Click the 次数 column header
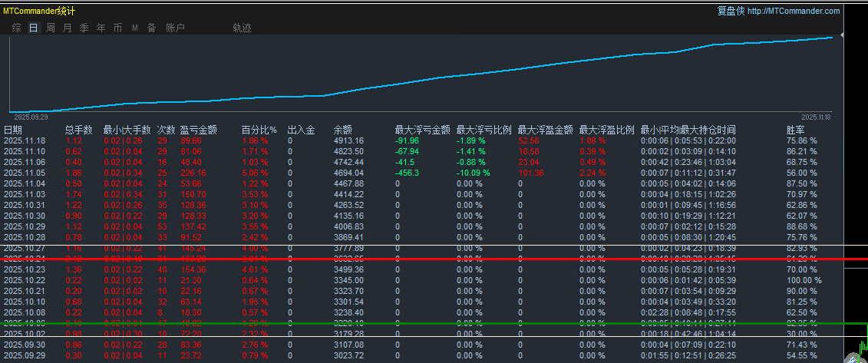The image size is (868, 363). 166,130
